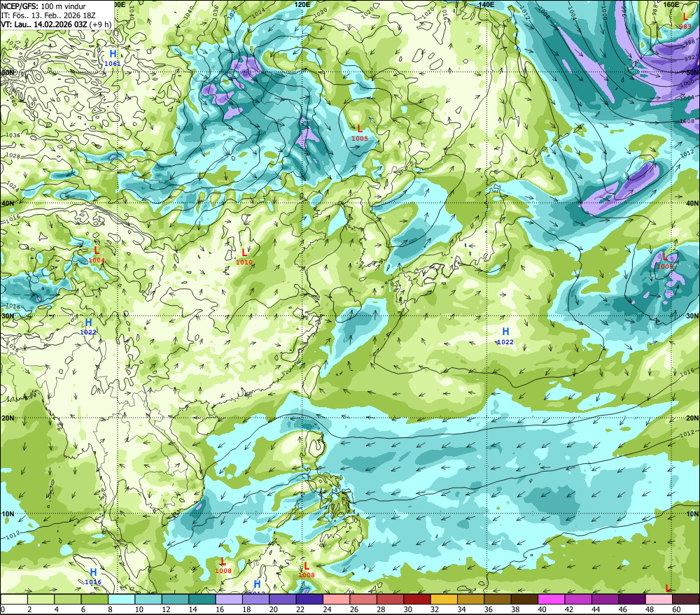
Task: Click the L 1004 low-pressure marker
Action: coord(97,255)
